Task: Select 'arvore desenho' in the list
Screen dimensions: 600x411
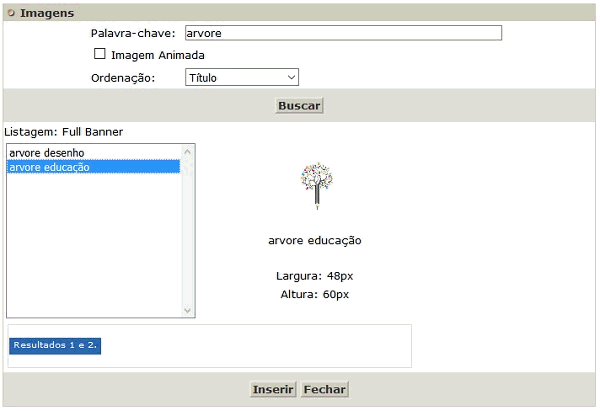Action: tap(47, 153)
